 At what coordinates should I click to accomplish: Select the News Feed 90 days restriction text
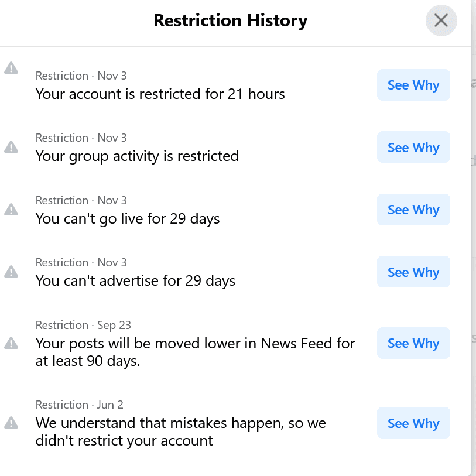(x=195, y=352)
